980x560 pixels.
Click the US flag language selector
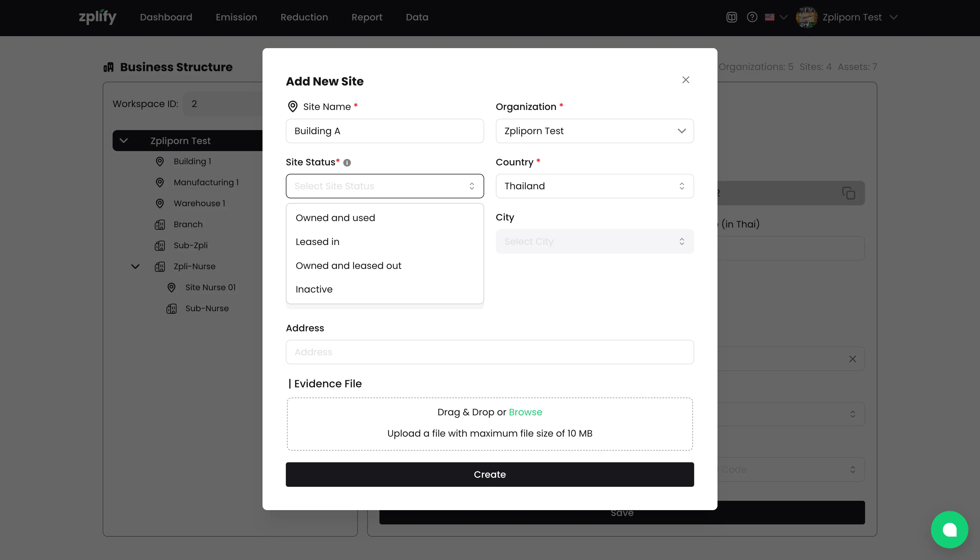(x=770, y=17)
